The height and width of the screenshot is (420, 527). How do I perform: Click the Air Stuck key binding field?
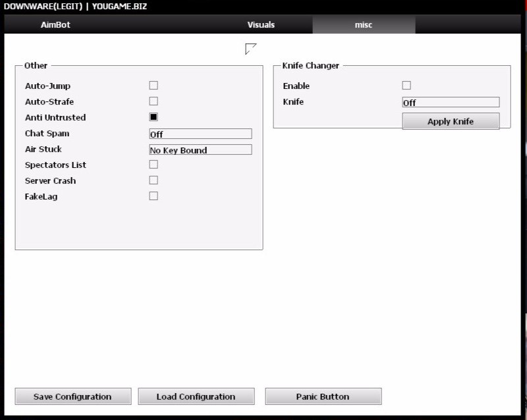pos(200,150)
